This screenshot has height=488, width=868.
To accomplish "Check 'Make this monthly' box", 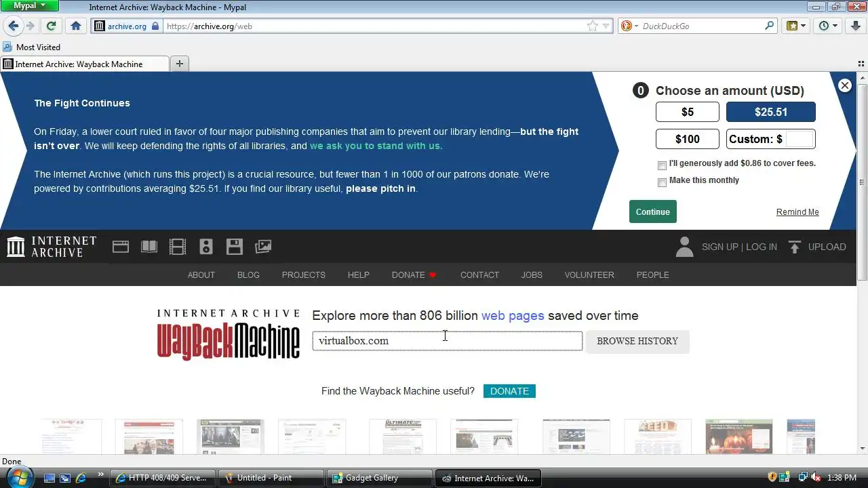I will (x=662, y=182).
